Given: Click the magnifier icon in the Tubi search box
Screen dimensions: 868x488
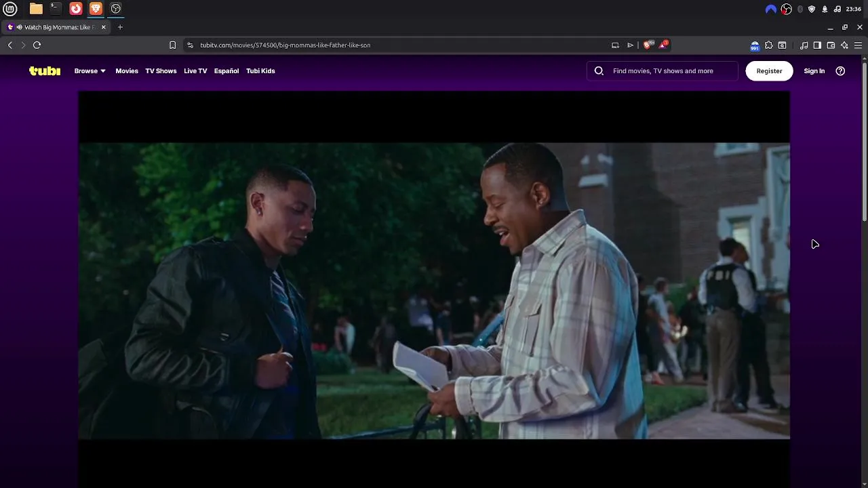Looking at the screenshot, I should [x=599, y=70].
